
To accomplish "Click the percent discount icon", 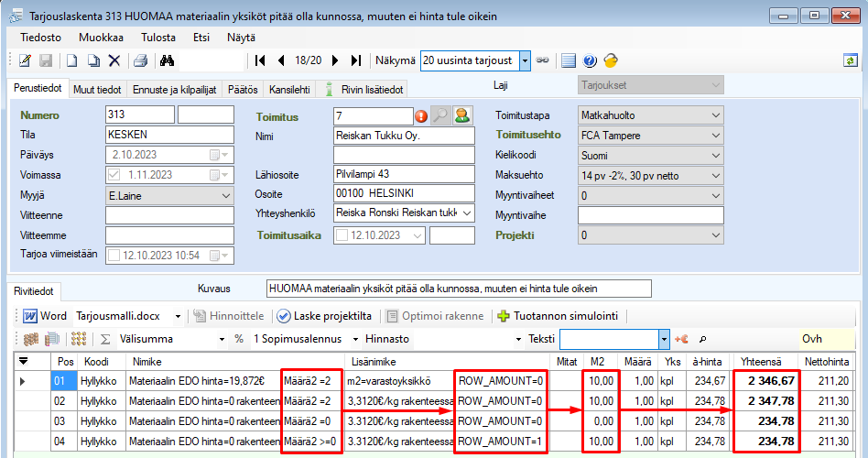I will pyautogui.click(x=239, y=339).
